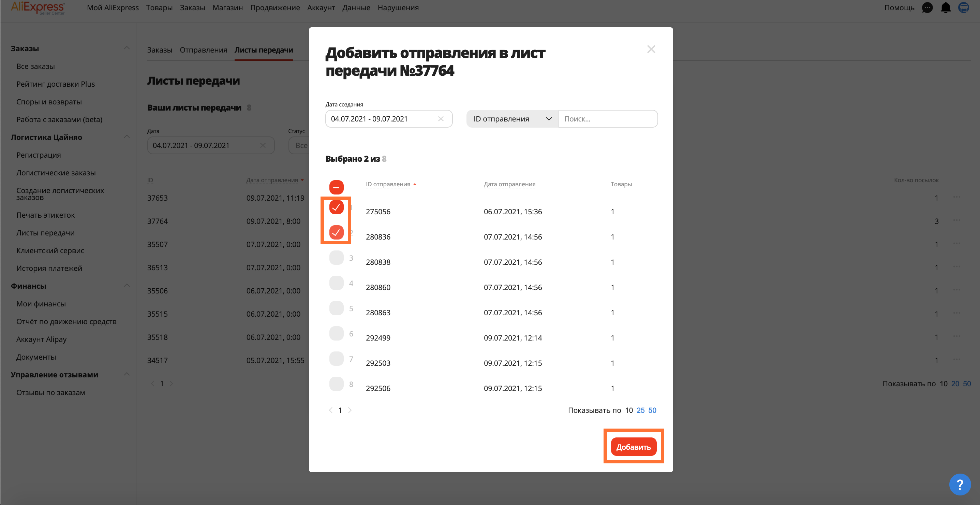Show 25 items per page in dialog
The height and width of the screenshot is (505, 980).
pos(640,410)
